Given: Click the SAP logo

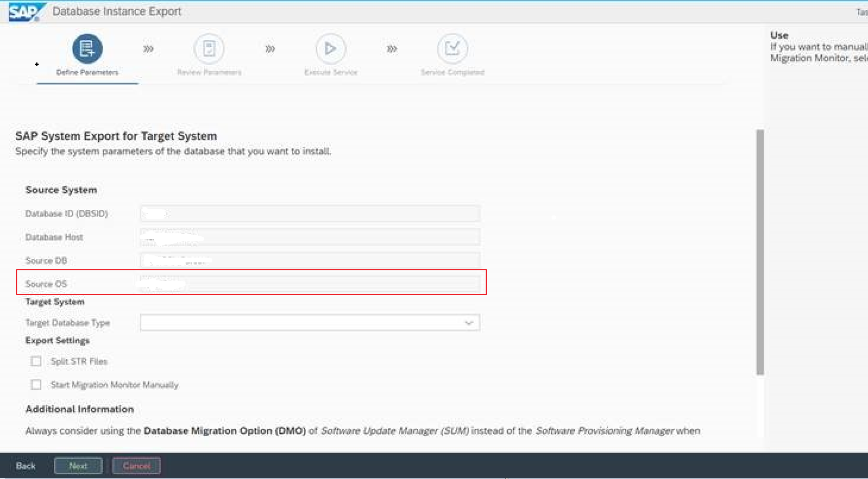Looking at the screenshot, I should (27, 12).
